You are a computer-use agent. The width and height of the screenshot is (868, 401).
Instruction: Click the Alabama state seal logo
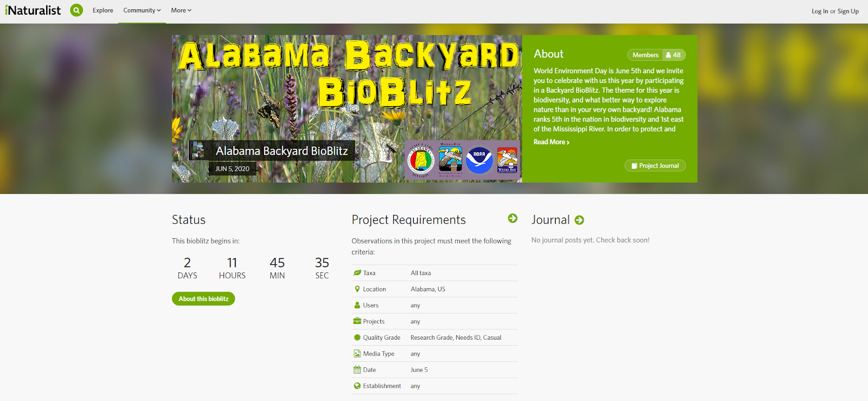pyautogui.click(x=420, y=161)
